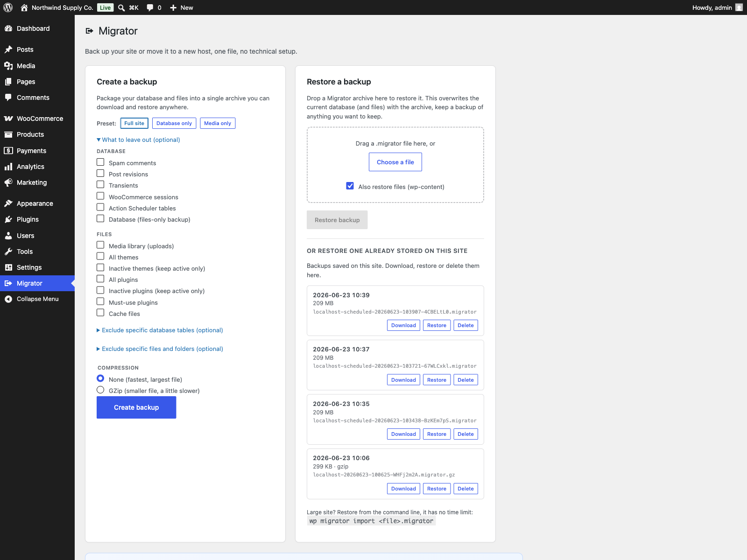The height and width of the screenshot is (560, 747).
Task: Click the Media icon in sidebar
Action: click(8, 66)
